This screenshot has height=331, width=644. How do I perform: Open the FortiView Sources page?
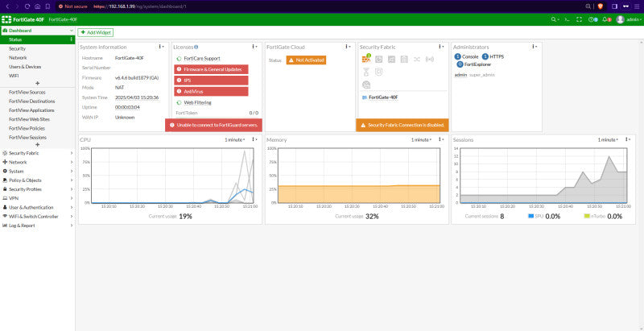(x=27, y=93)
